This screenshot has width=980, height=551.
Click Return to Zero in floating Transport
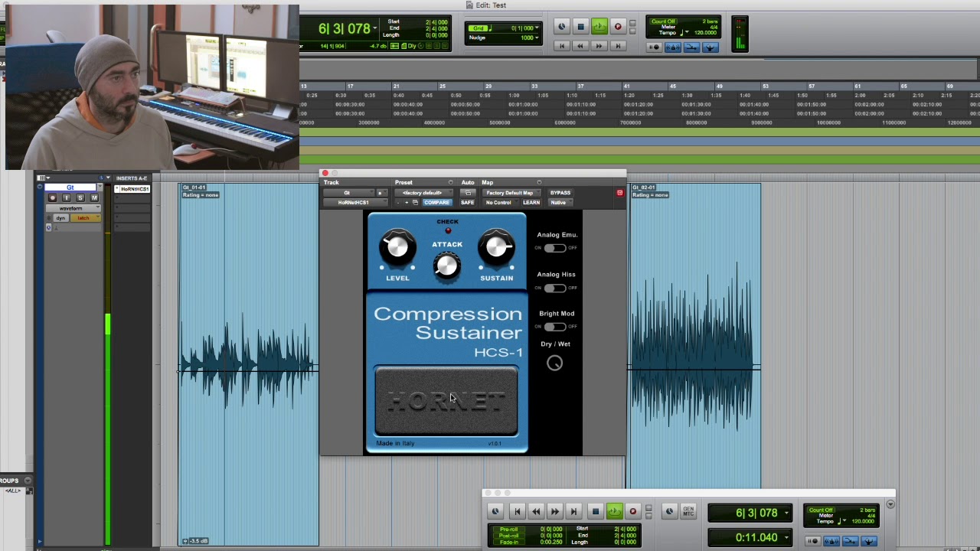517,511
